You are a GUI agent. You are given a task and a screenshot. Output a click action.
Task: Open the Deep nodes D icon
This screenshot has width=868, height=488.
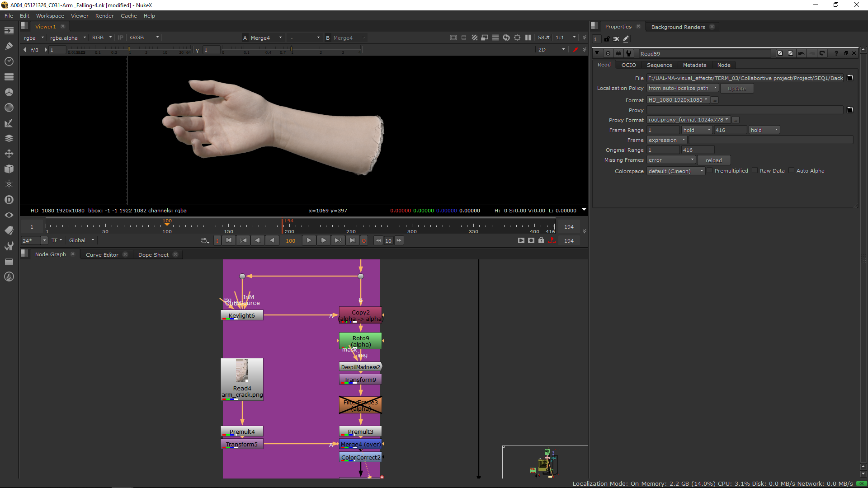pyautogui.click(x=9, y=200)
